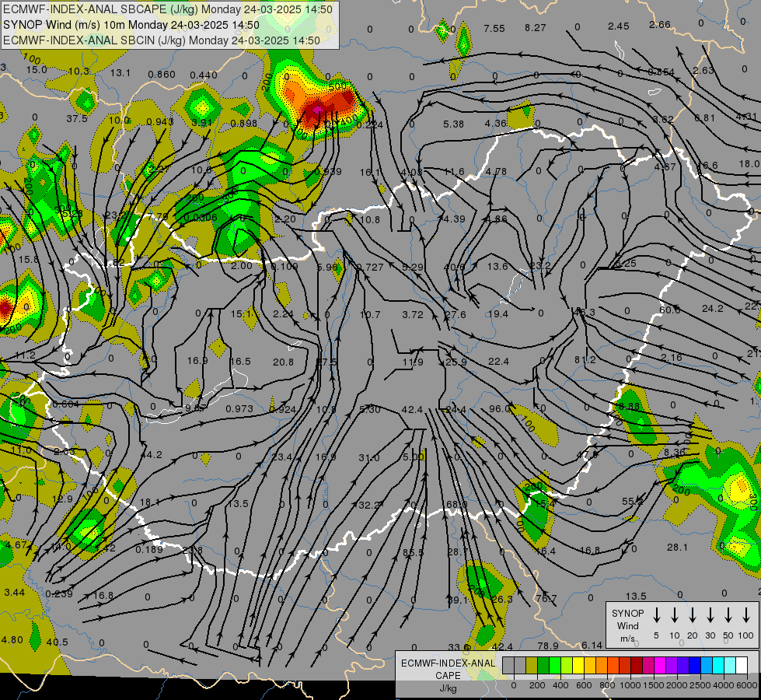Click the 100 m/s wind arrow in legend
The height and width of the screenshot is (700, 761).
[746, 615]
